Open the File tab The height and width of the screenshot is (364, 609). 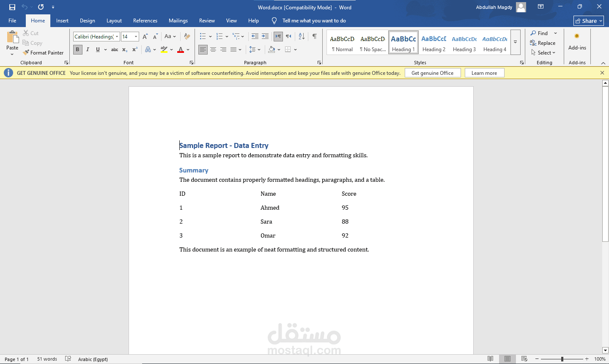click(x=12, y=21)
